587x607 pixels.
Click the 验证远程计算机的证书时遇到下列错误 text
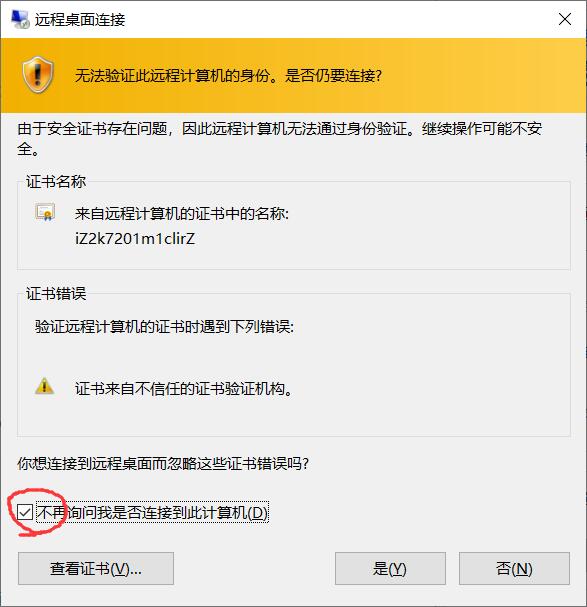tap(164, 326)
